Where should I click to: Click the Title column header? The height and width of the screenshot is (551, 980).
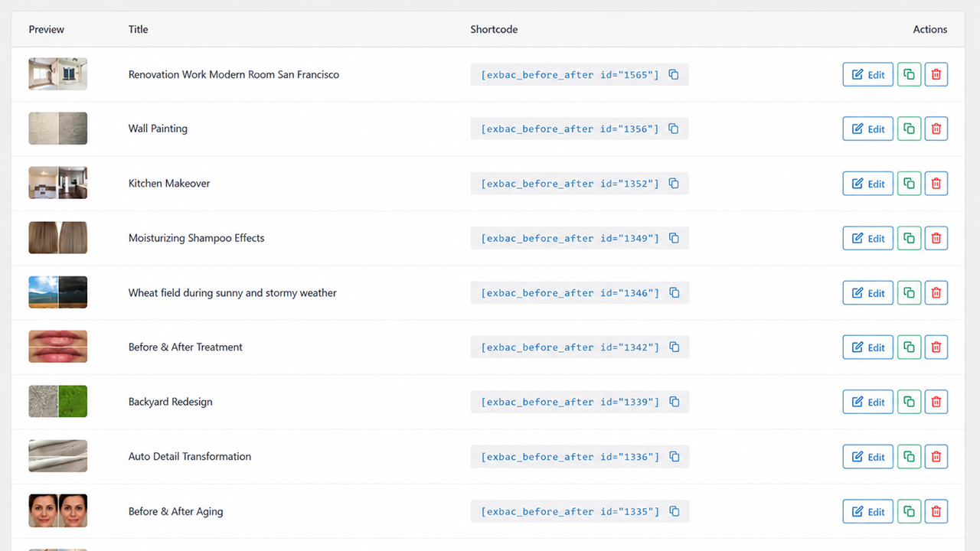tap(139, 29)
